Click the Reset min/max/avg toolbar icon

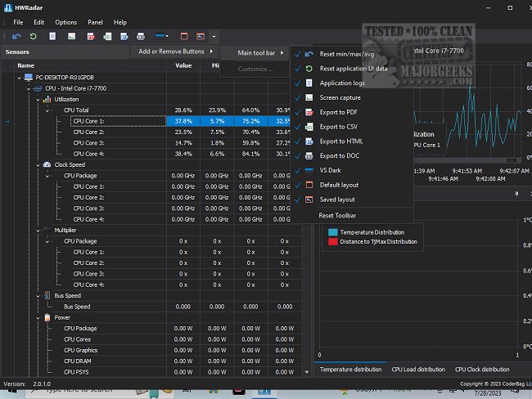16,37
